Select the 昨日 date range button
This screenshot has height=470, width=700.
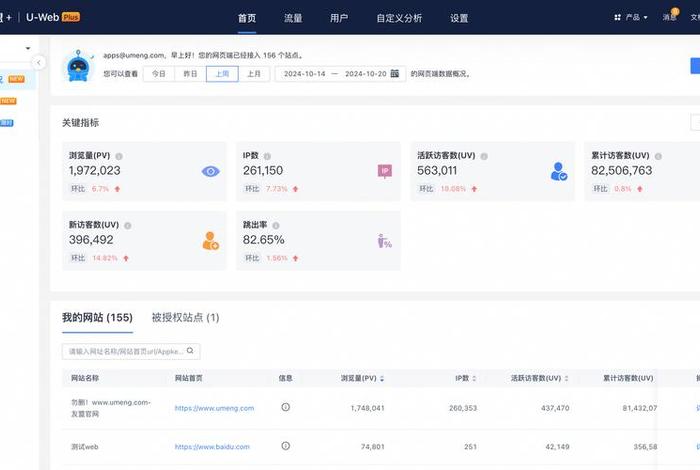(190, 74)
